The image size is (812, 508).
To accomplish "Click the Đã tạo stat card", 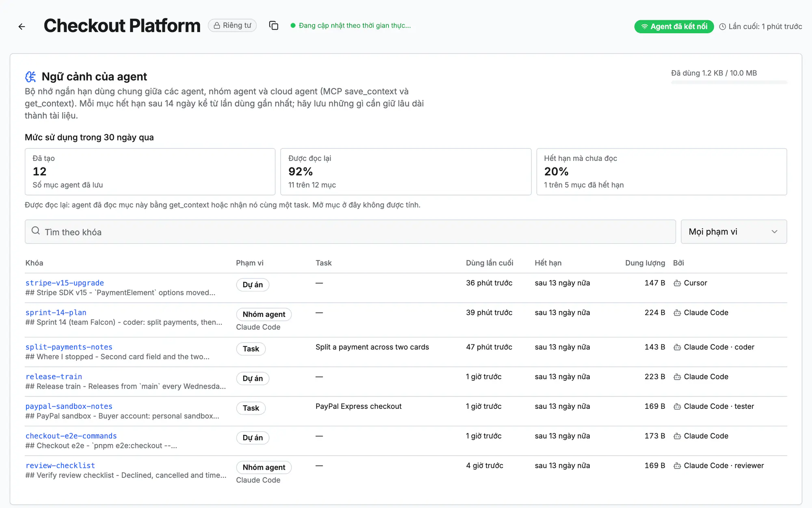I will [150, 172].
